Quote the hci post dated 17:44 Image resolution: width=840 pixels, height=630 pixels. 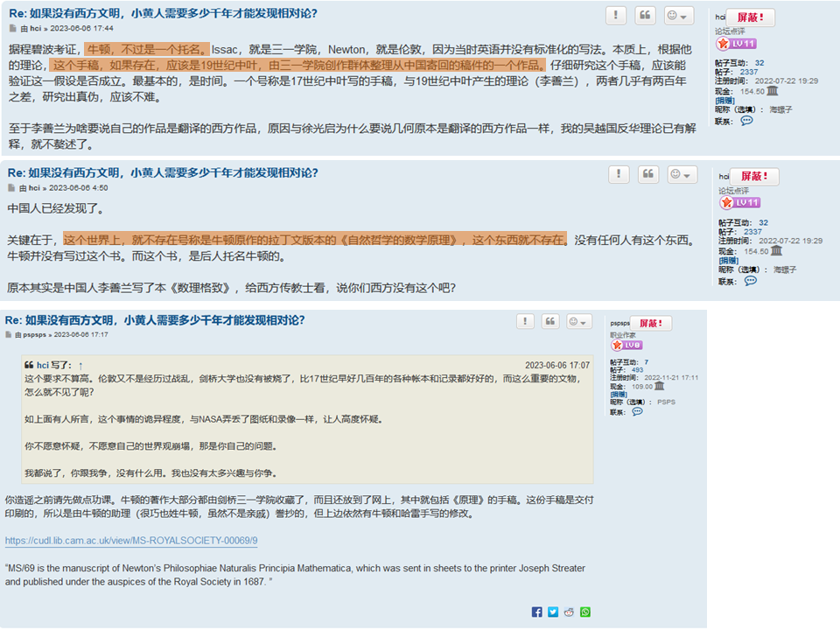[645, 15]
